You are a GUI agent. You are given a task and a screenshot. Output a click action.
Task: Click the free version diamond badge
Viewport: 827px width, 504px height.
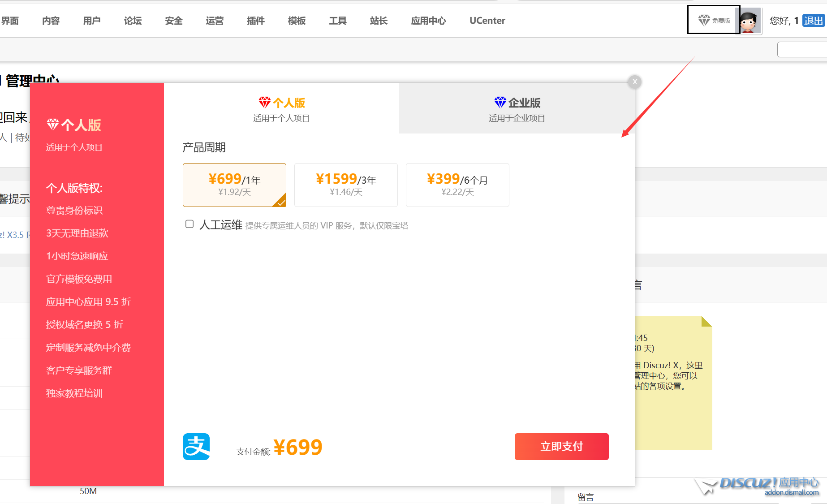[x=713, y=20]
